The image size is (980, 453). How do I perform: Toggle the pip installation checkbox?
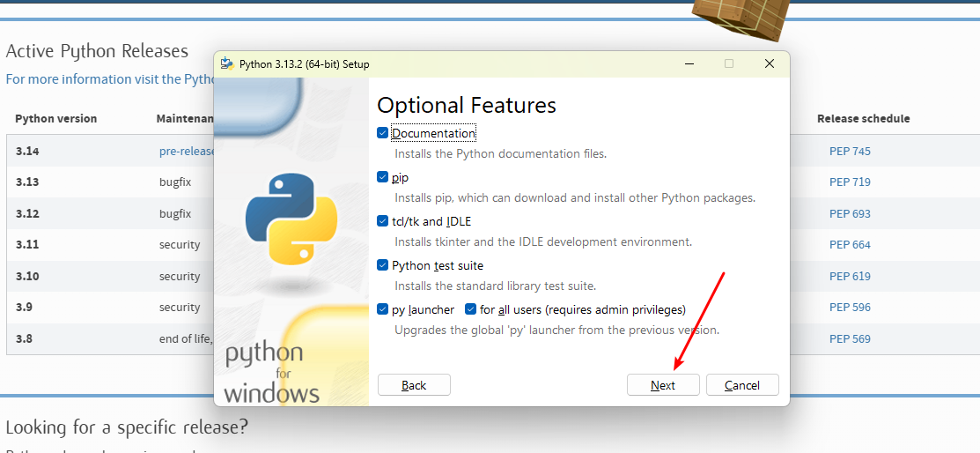382,177
